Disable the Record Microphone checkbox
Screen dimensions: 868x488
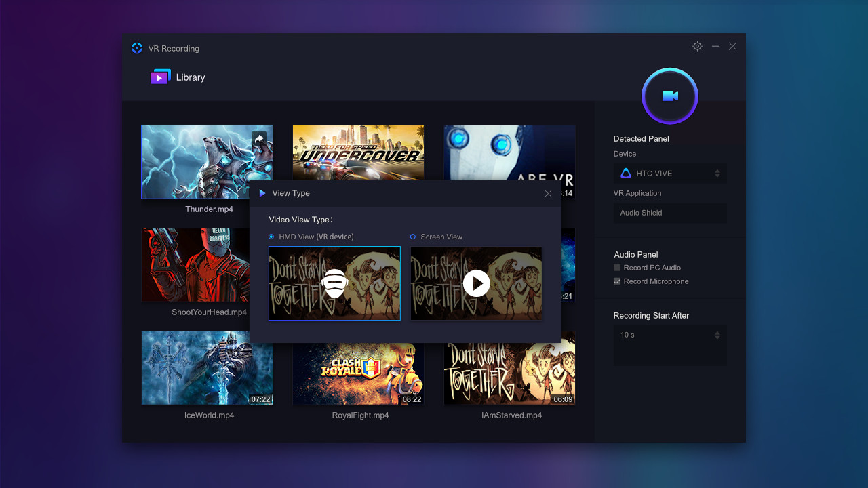point(616,281)
